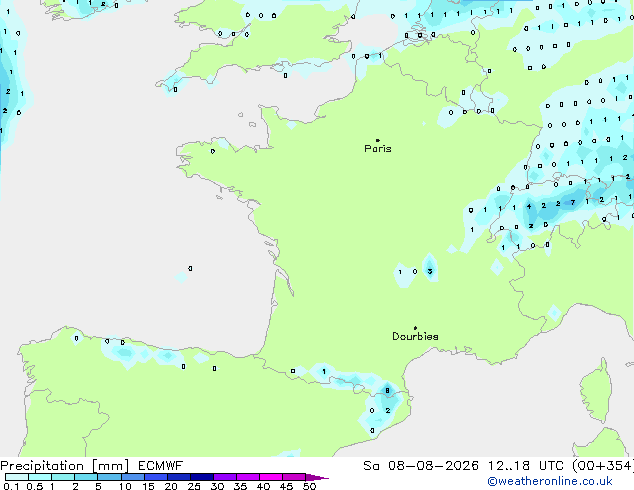Pick the dark navy 25–30 legend swatch

pyautogui.click(x=202, y=477)
